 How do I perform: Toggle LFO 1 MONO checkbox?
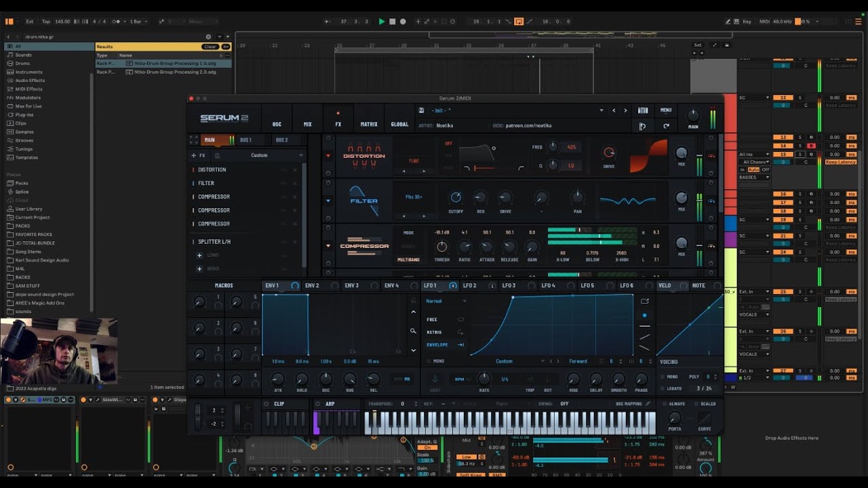[x=428, y=361]
